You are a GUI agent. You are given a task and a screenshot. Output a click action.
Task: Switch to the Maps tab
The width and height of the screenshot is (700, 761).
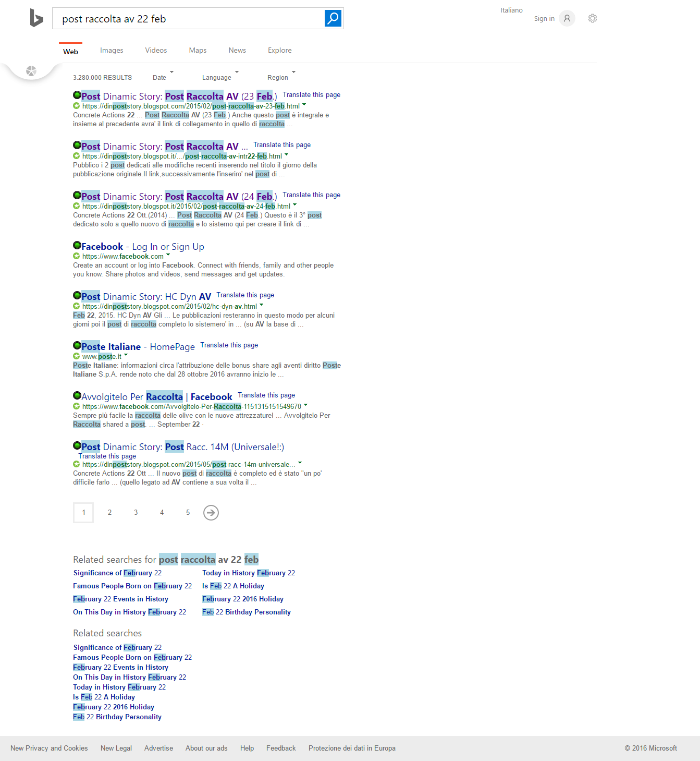point(198,51)
